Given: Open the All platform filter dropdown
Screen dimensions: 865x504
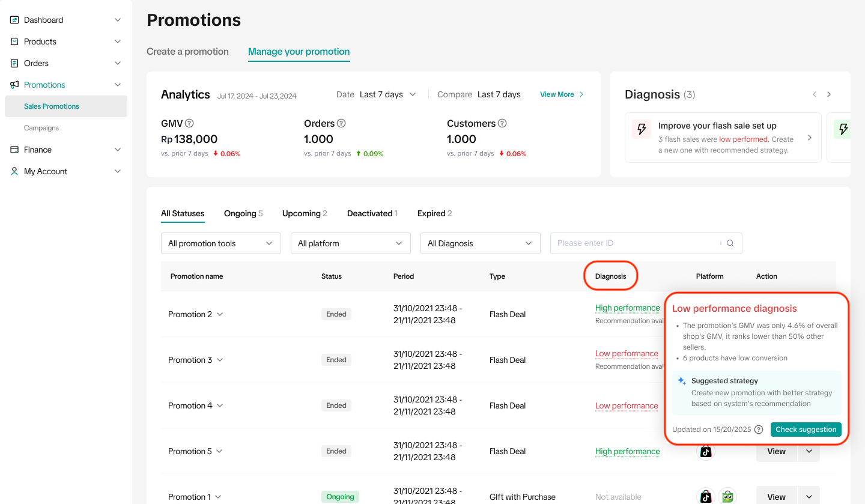Looking at the screenshot, I should point(350,243).
